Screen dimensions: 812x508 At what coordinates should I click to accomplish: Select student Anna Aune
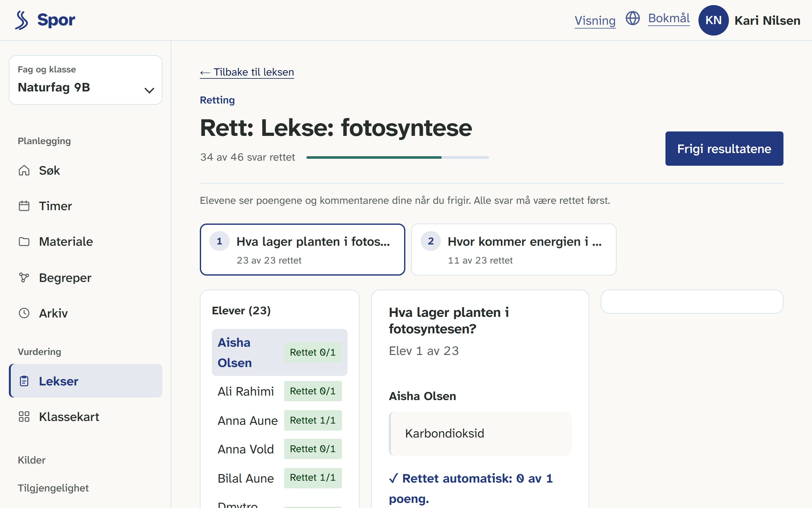click(x=279, y=420)
